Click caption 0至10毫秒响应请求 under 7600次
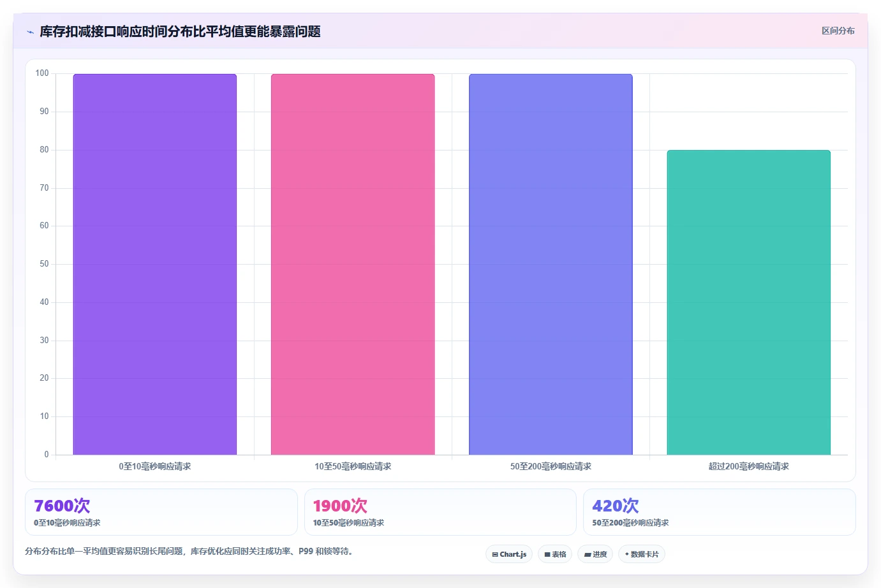The image size is (881, 588). coord(67,523)
